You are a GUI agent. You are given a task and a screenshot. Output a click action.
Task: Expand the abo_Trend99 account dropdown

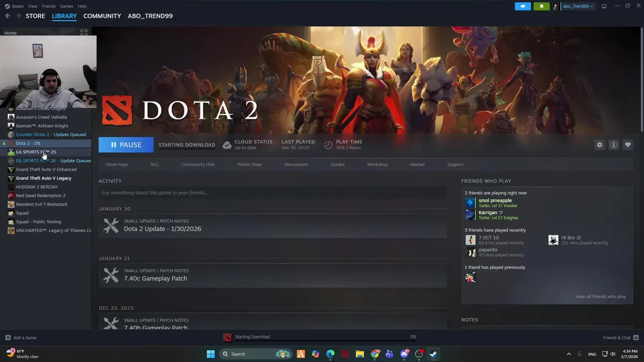(x=578, y=6)
